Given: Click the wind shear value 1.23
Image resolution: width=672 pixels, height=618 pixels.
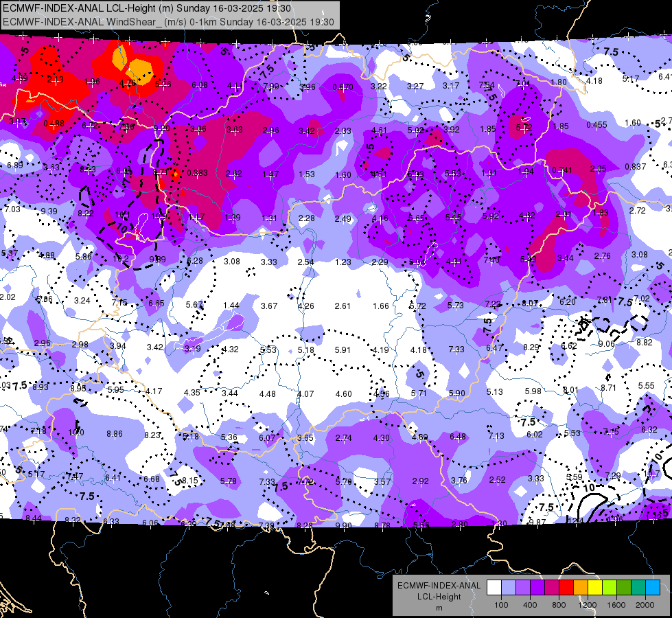Looking at the screenshot, I should (x=343, y=262).
